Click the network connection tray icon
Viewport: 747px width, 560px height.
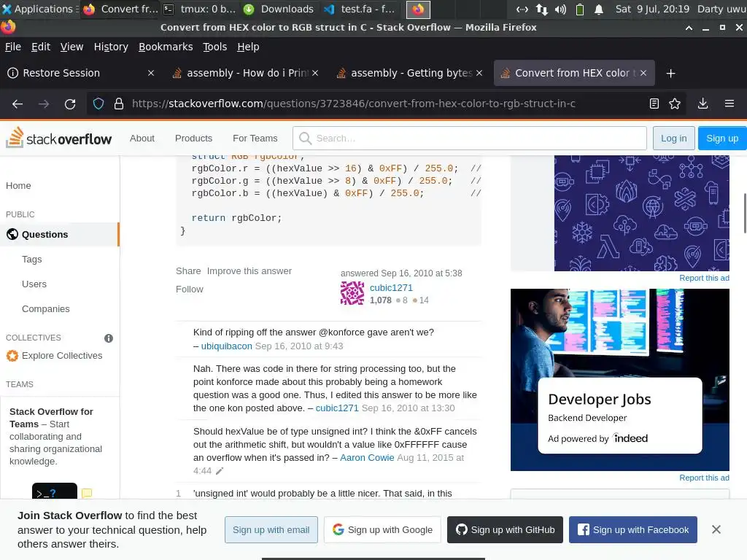(x=542, y=9)
